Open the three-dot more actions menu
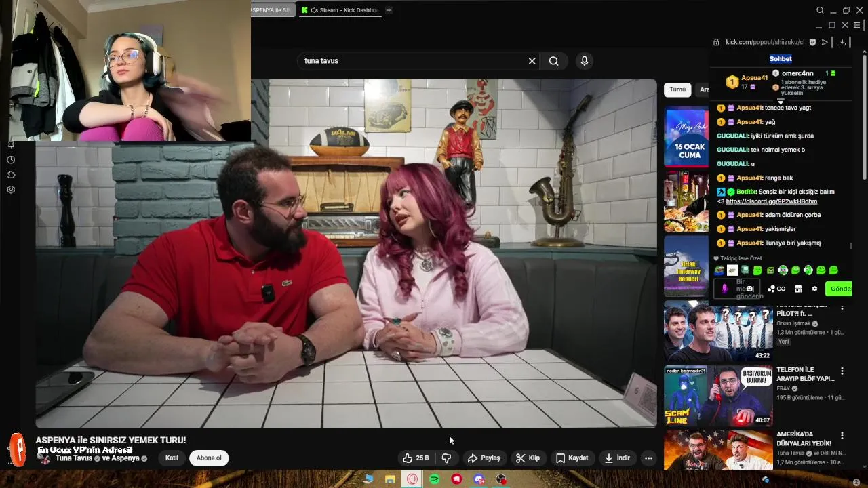This screenshot has height=488, width=868. pos(648,458)
